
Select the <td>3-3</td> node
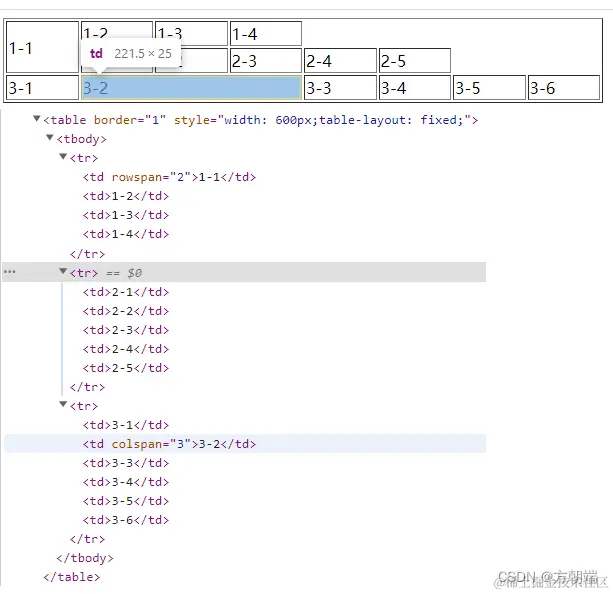126,463
